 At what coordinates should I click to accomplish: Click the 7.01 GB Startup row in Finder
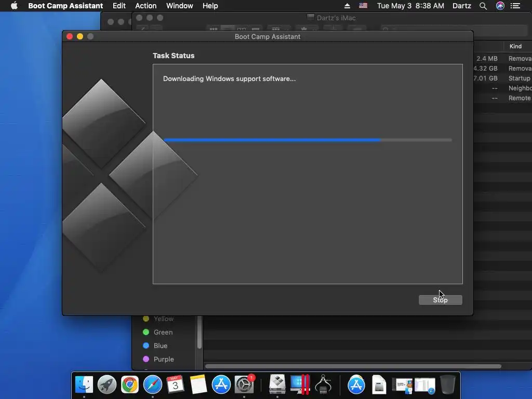502,78
